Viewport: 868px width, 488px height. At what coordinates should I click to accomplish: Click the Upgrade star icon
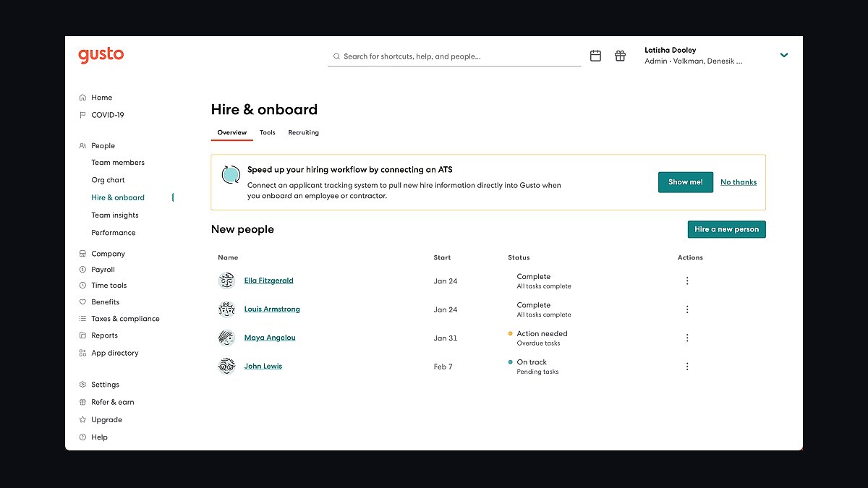pos(82,420)
